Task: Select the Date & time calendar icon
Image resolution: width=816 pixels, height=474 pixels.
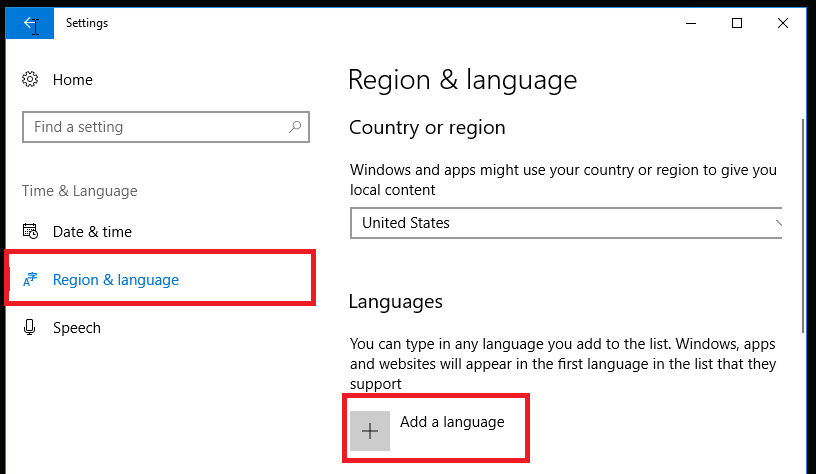Action: (x=30, y=231)
